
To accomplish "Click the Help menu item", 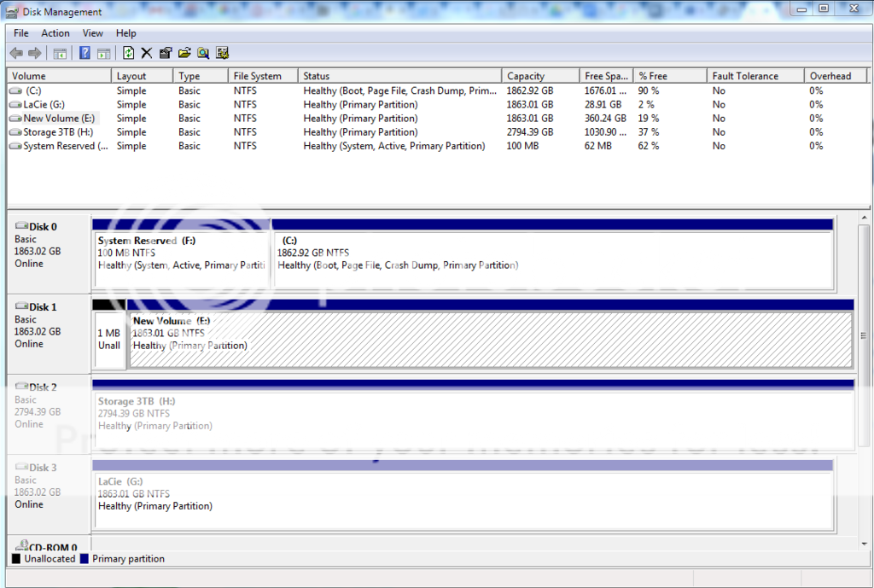I will tap(125, 32).
